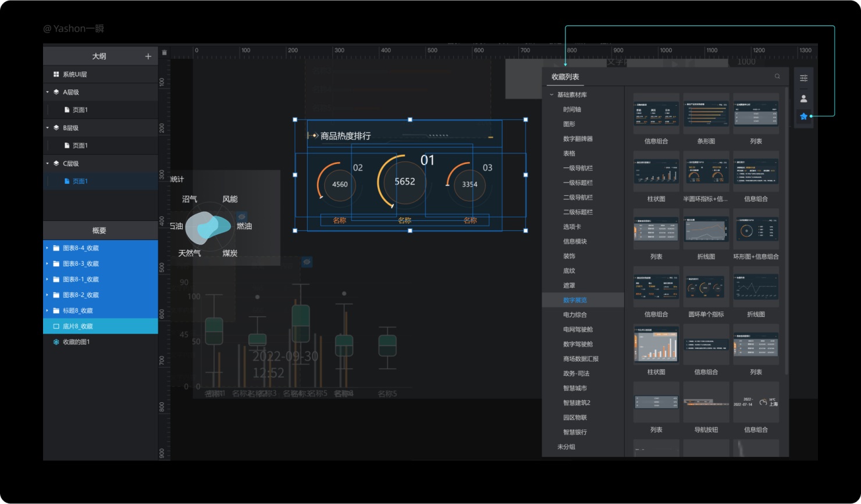Image resolution: width=861 pixels, height=504 pixels.
Task: Toggle eye icon on the radar chart
Action: tap(242, 216)
